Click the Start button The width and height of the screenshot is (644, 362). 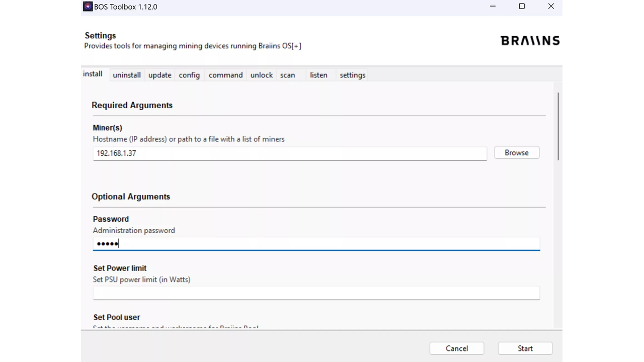tap(525, 348)
